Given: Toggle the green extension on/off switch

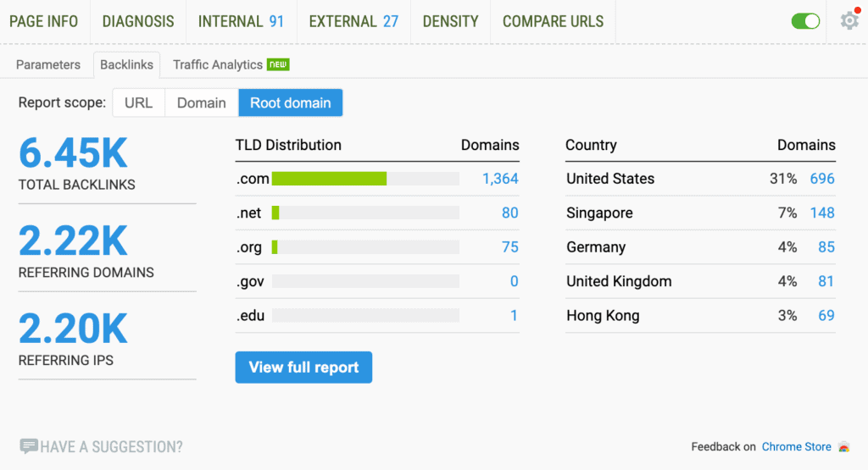Looking at the screenshot, I should pyautogui.click(x=805, y=21).
